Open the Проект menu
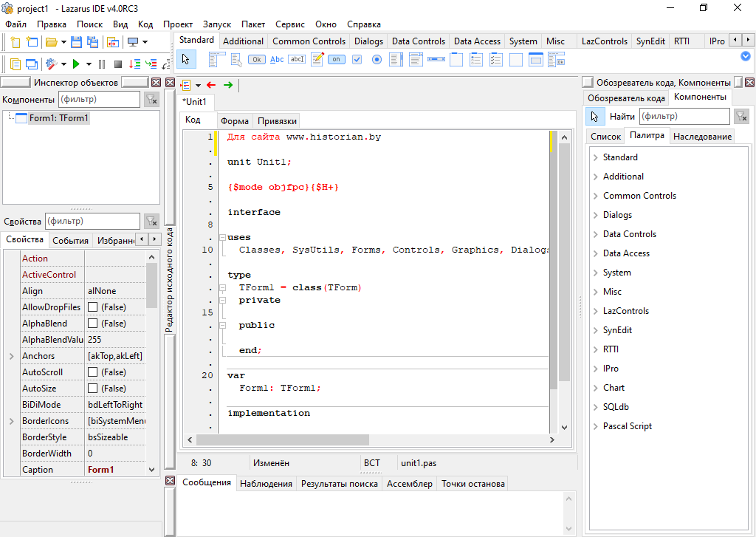756x537 pixels. [178, 24]
